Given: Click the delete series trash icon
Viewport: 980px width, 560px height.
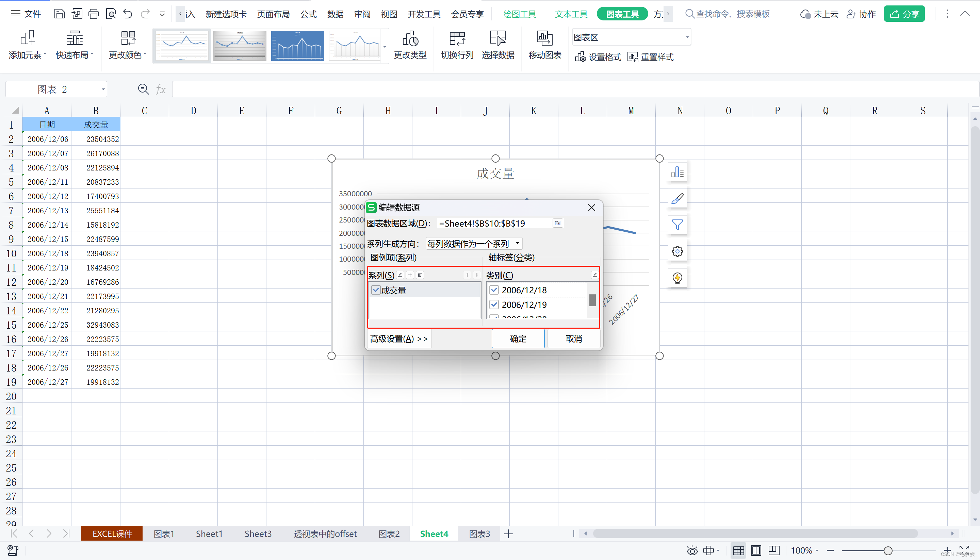Looking at the screenshot, I should 420,275.
